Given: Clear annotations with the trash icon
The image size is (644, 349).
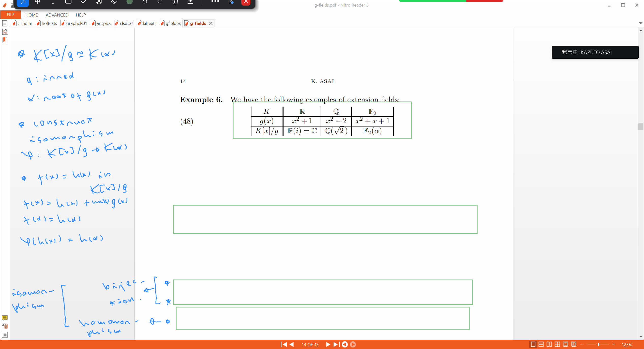Looking at the screenshot, I should click(175, 2).
